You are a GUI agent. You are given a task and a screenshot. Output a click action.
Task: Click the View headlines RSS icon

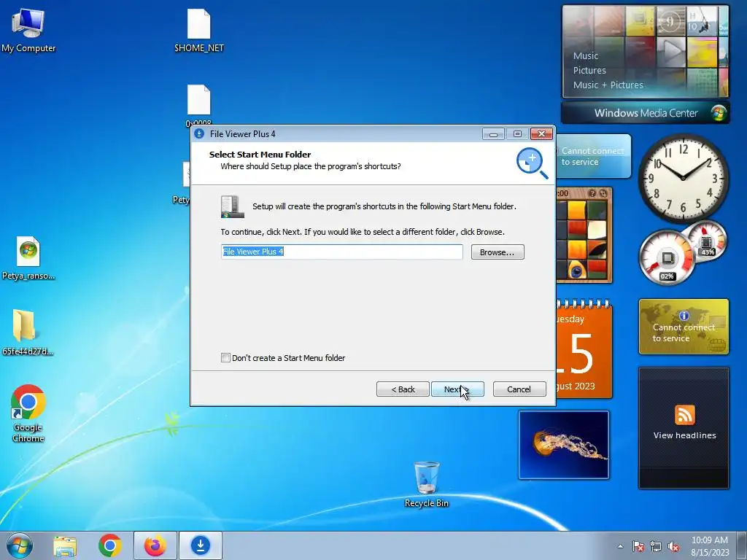pos(684,415)
